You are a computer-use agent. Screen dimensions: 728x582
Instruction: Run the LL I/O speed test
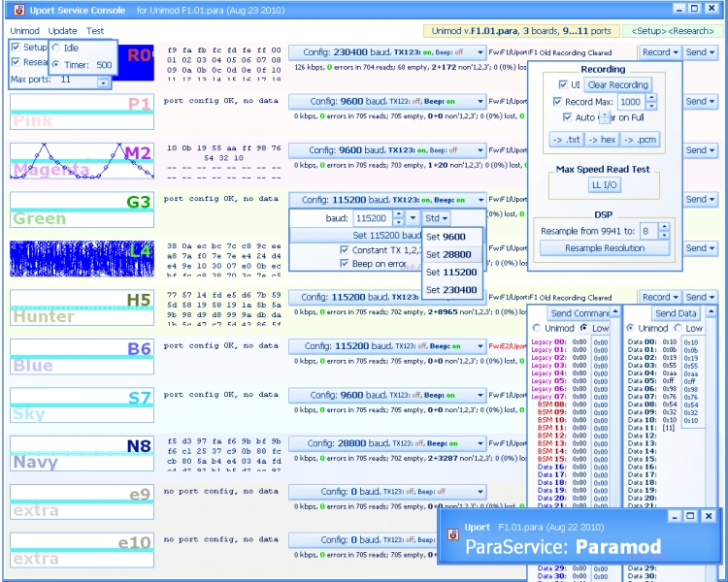point(604,184)
